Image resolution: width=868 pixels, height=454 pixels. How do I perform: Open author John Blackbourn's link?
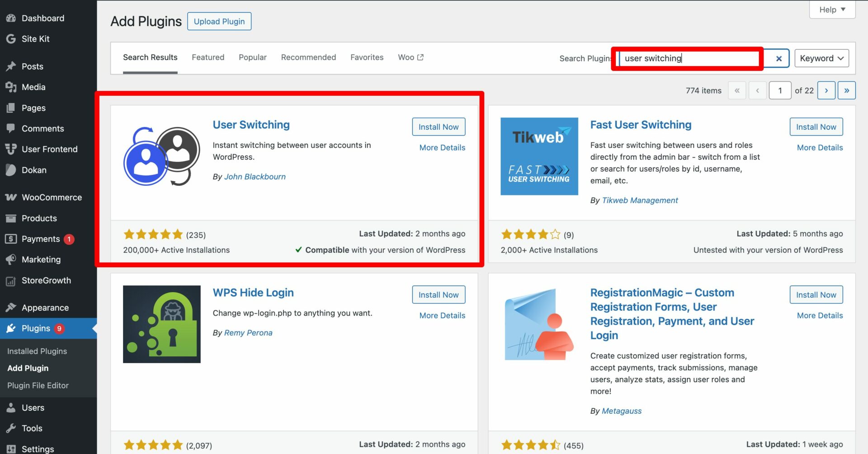[255, 177]
